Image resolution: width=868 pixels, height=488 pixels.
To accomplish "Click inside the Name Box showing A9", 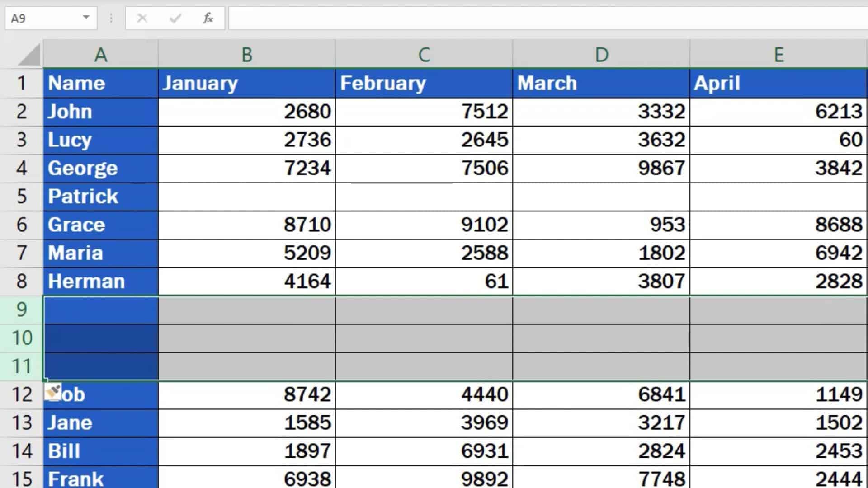I will pyautogui.click(x=41, y=19).
